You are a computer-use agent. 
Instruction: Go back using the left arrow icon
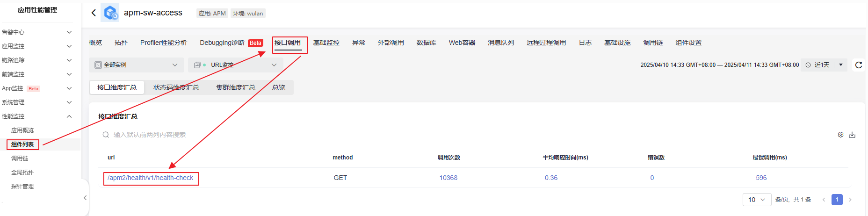(x=94, y=13)
